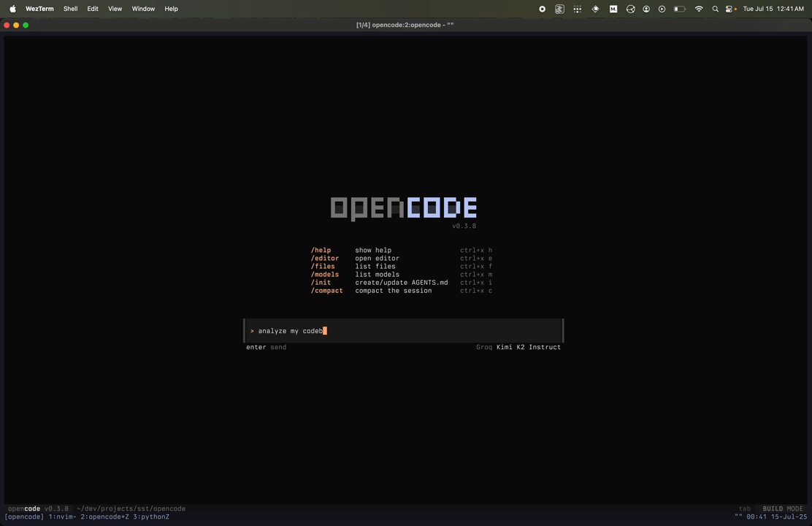Open the Window menu
This screenshot has height=526, width=812.
click(143, 9)
